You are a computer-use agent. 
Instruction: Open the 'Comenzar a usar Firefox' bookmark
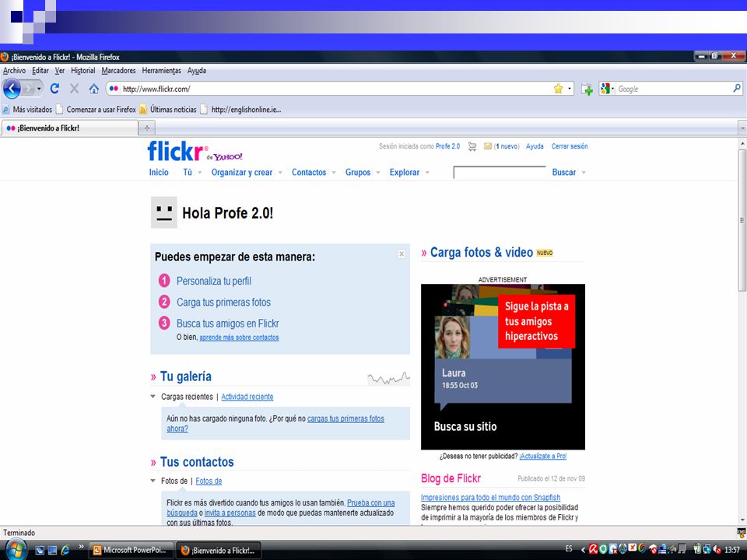96,110
